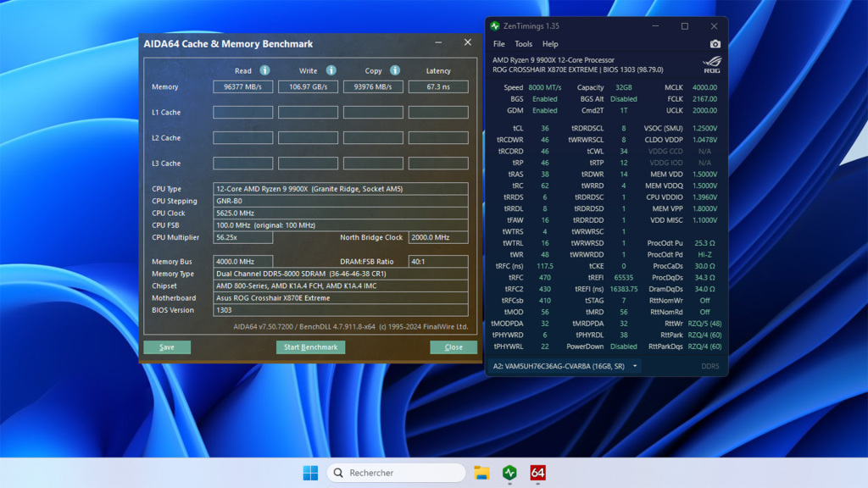The width and height of the screenshot is (868, 488).
Task: Click the L3 Cache Latency empty field
Action: [x=438, y=164]
